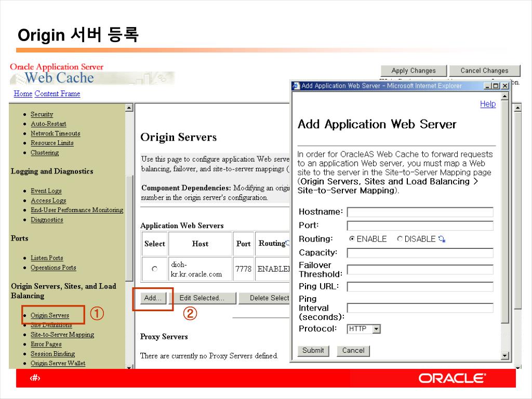The height and width of the screenshot is (399, 532).
Task: Open the Session Binding link
Action: [x=52, y=353]
